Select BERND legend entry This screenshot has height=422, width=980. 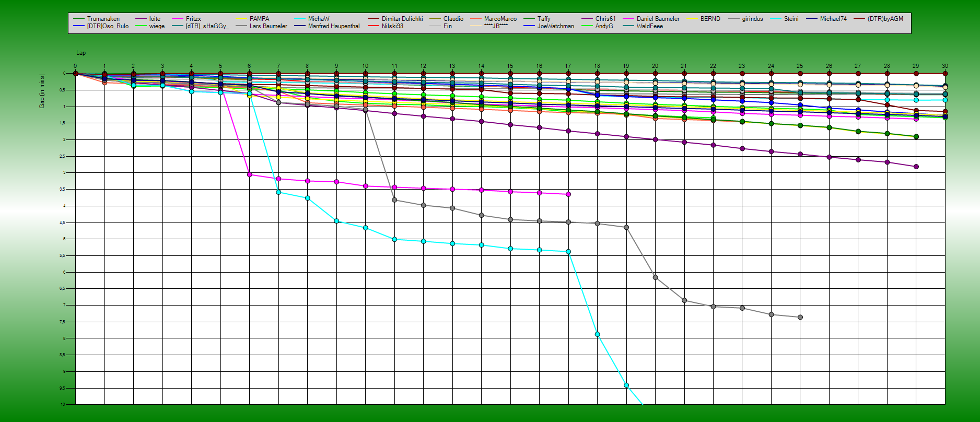tap(703, 19)
